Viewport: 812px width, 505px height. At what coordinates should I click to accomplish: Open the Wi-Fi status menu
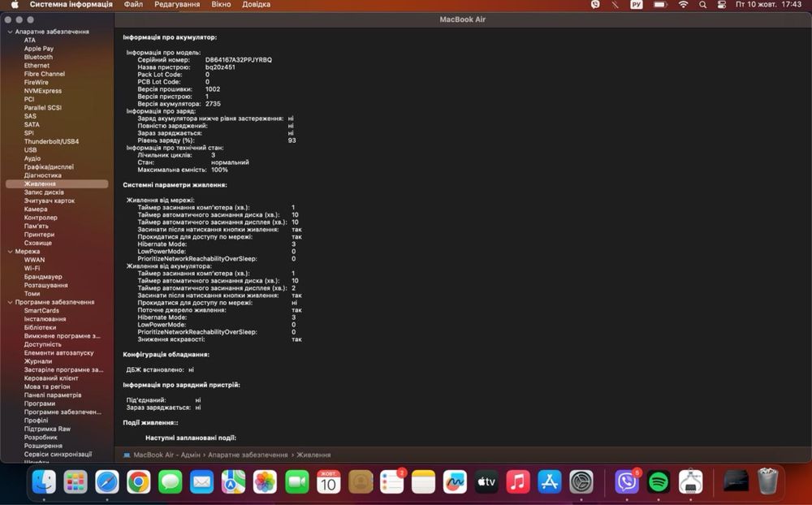684,5
